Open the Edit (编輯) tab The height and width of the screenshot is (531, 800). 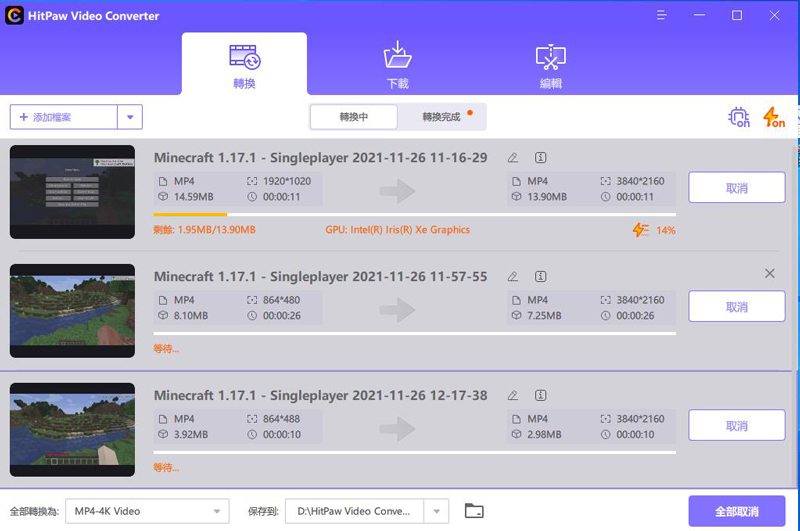click(551, 66)
